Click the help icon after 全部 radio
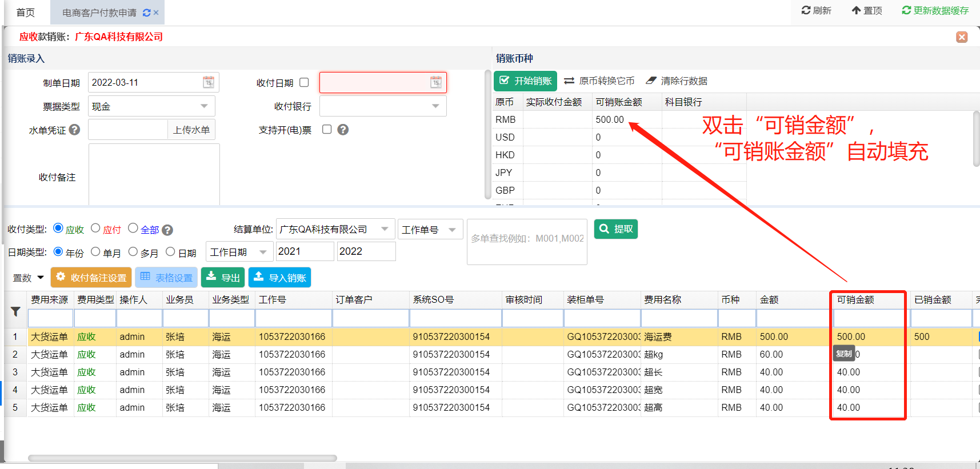Image resolution: width=980 pixels, height=469 pixels. [167, 230]
